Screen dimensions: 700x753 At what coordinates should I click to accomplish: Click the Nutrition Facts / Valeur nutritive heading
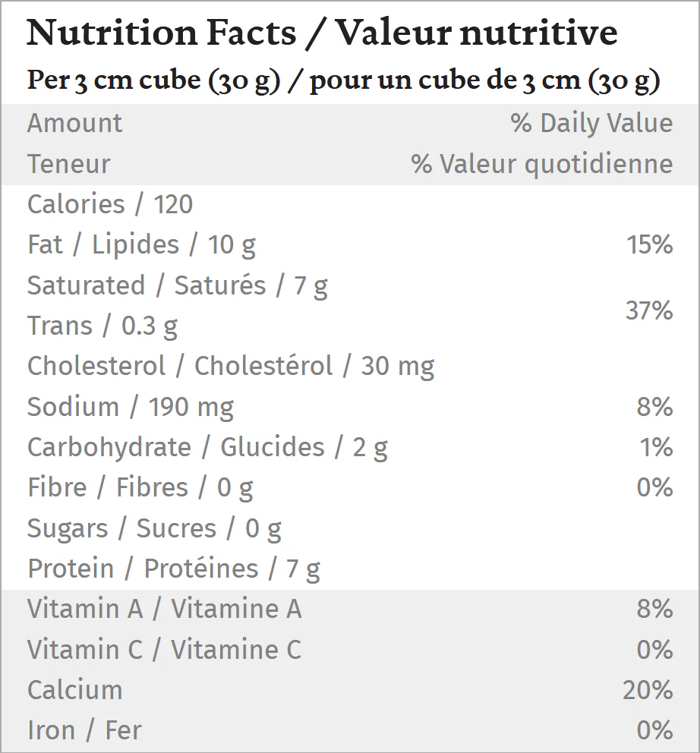pyautogui.click(x=322, y=33)
